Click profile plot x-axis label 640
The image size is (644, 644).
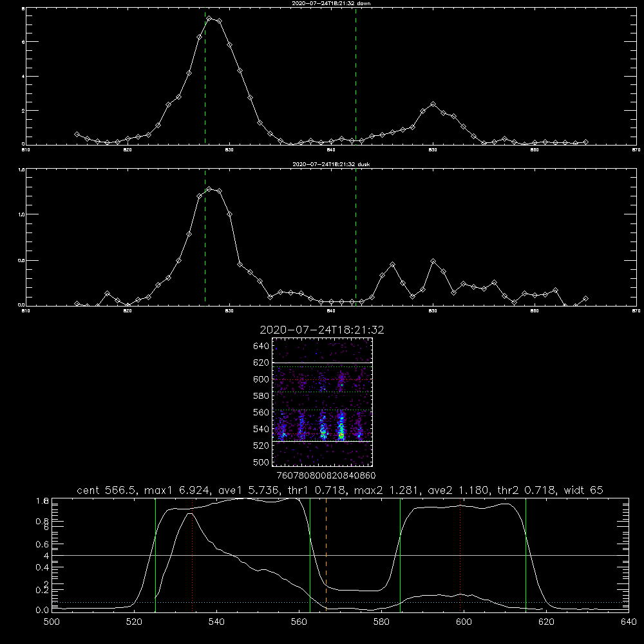point(629,622)
